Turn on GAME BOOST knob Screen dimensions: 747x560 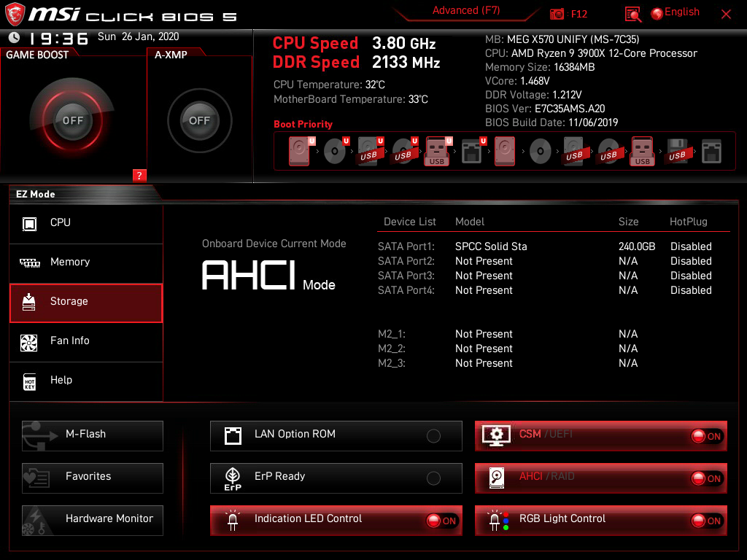(72, 120)
